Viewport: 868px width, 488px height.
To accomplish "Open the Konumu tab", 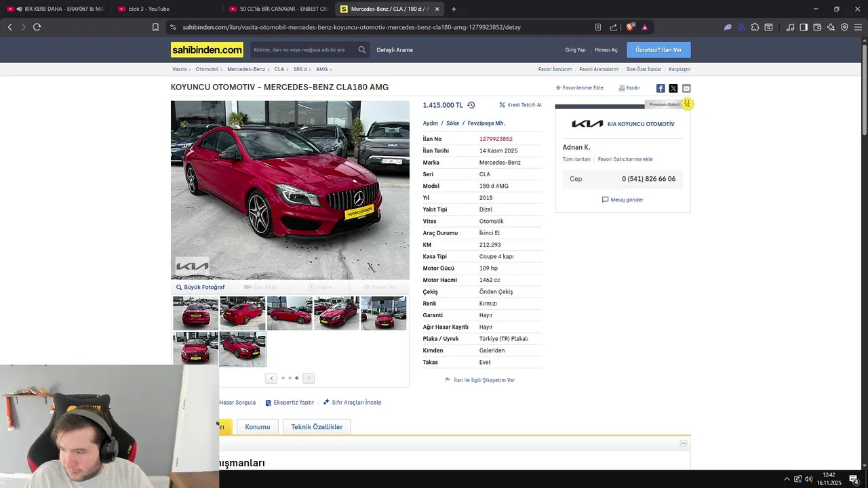I will tap(258, 427).
